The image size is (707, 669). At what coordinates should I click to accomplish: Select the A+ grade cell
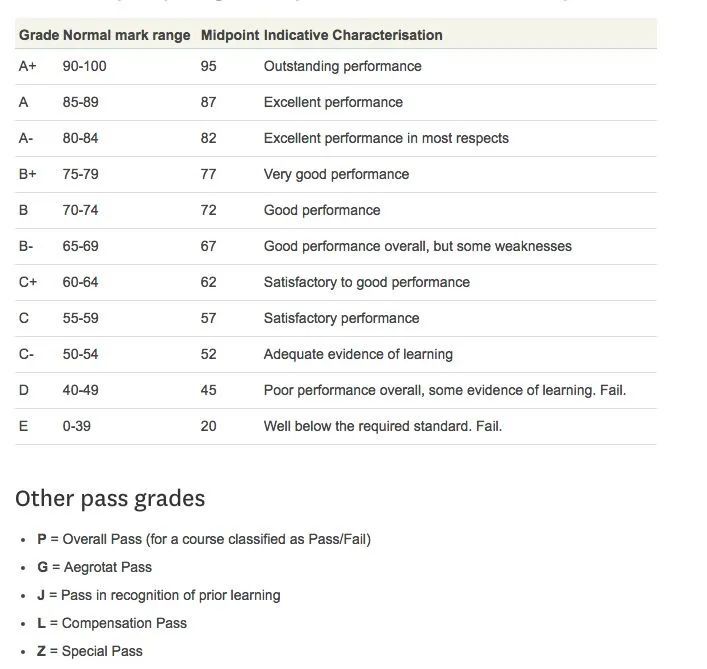click(x=28, y=66)
